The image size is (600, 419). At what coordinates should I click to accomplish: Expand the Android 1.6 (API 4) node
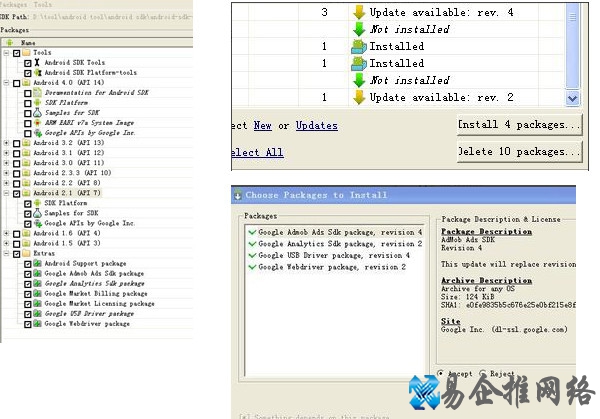[6, 233]
